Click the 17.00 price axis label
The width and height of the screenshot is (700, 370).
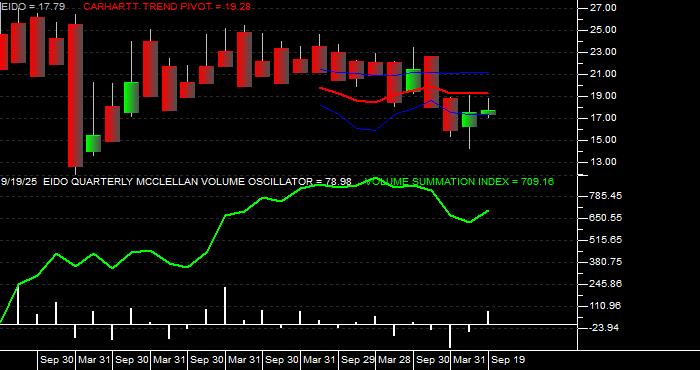point(604,118)
